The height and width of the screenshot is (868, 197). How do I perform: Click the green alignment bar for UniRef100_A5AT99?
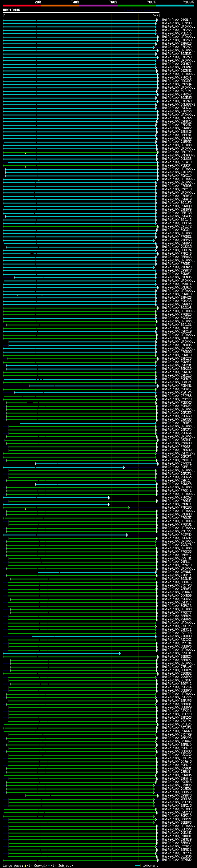[x=81, y=152]
